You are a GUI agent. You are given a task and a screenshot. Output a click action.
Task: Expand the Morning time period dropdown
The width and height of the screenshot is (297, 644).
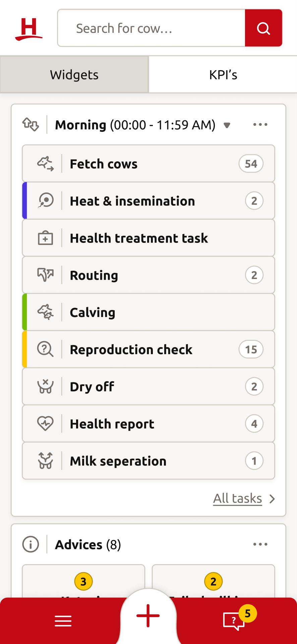[227, 125]
